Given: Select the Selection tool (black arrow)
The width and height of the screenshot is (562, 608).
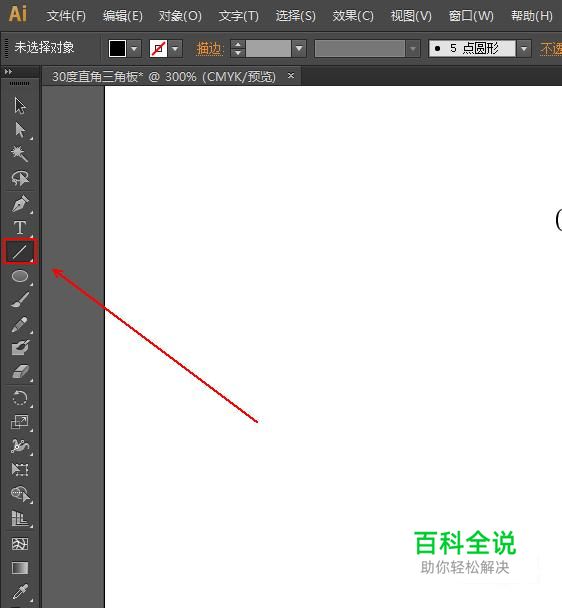Looking at the screenshot, I should 20,105.
